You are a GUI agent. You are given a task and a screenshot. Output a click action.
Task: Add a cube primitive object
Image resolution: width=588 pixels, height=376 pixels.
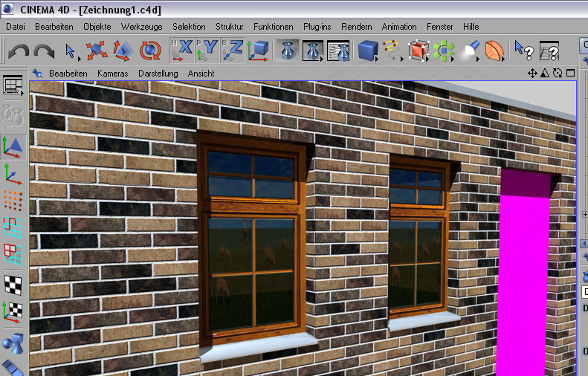click(368, 51)
